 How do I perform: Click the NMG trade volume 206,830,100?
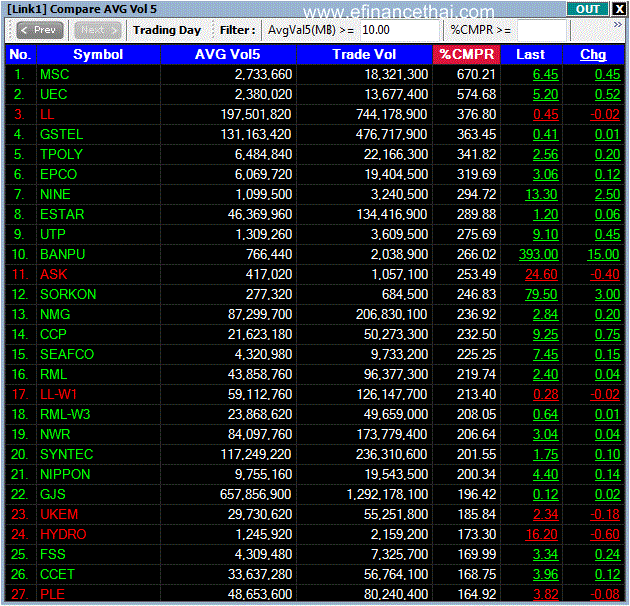392,314
